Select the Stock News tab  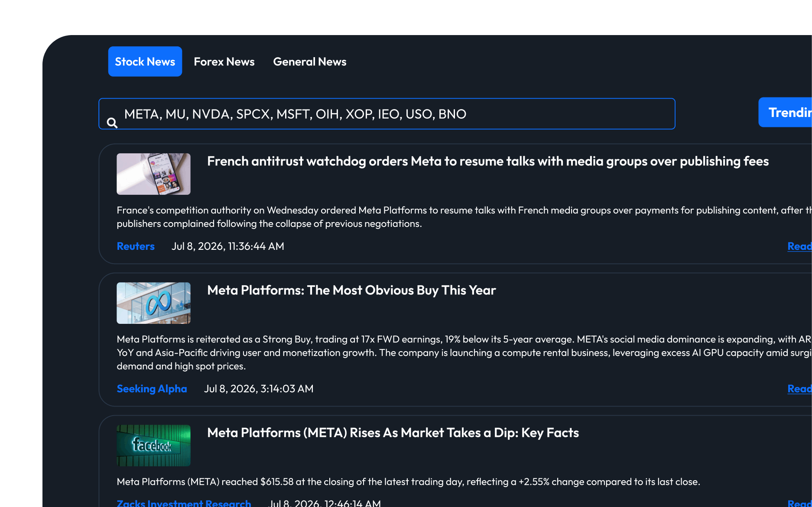[145, 61]
